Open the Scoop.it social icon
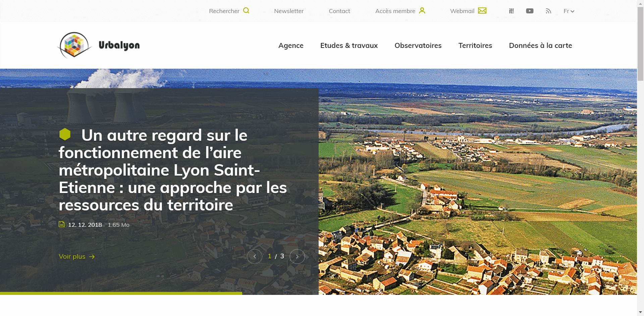 511,11
